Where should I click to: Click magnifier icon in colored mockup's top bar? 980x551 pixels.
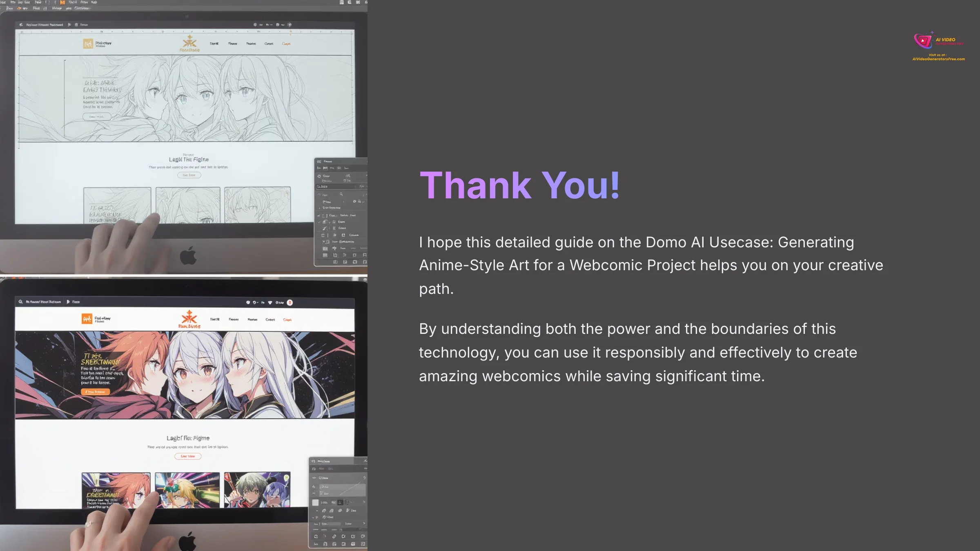[20, 302]
